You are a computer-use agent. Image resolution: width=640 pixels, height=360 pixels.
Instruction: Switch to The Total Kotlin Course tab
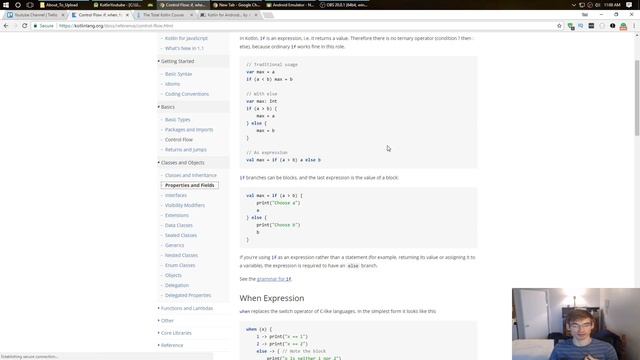click(x=163, y=15)
